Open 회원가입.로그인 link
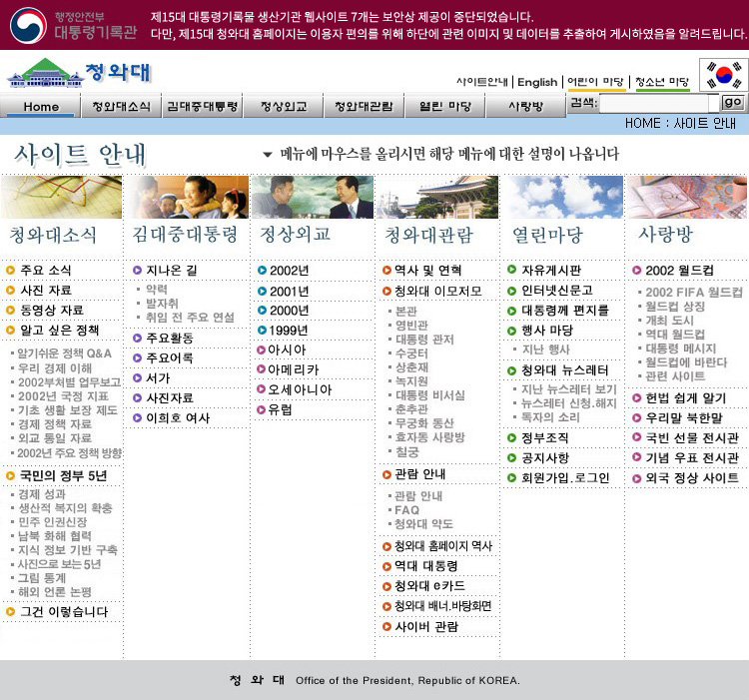749x700 pixels. pyautogui.click(x=565, y=478)
